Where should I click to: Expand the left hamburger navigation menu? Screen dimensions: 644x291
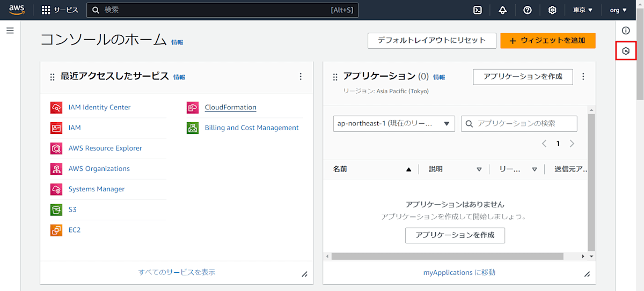coord(10,31)
